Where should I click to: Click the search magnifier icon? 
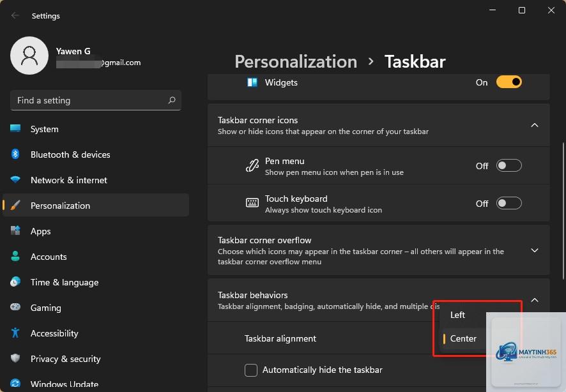172,100
